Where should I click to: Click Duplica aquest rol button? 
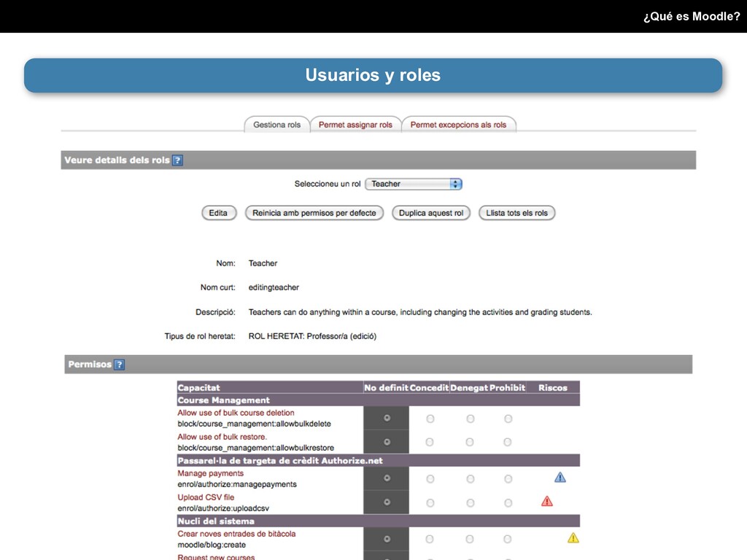(430, 213)
